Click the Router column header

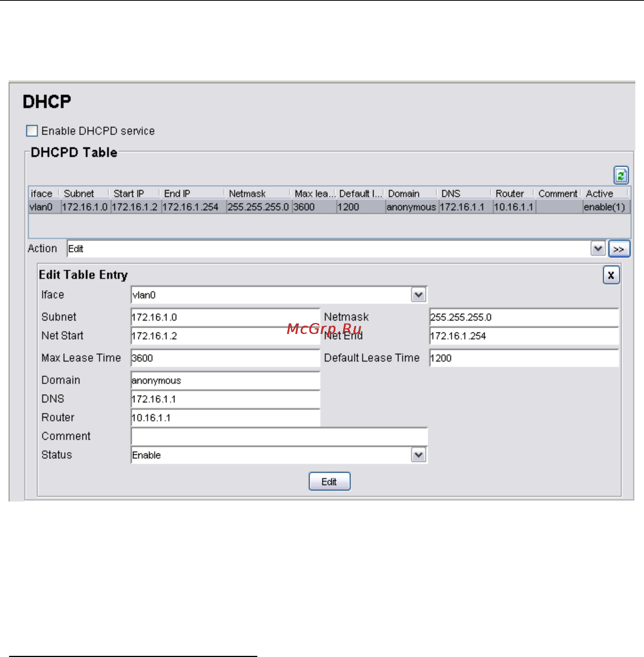(514, 194)
